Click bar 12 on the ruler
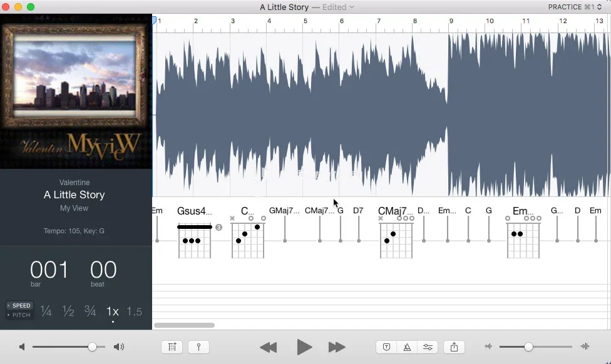This screenshot has height=364, width=611. coord(563,21)
